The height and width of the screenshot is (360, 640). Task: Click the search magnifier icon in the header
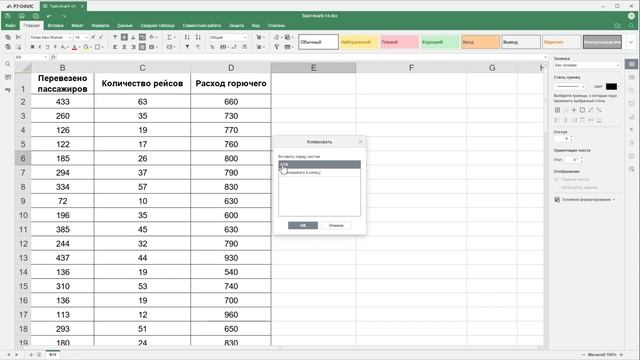[631, 26]
